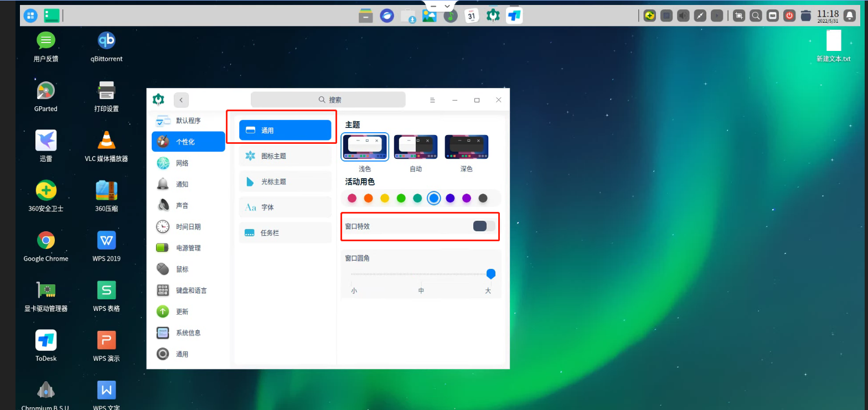Click the red power button in tray
This screenshot has width=868, height=410.
pos(790,15)
